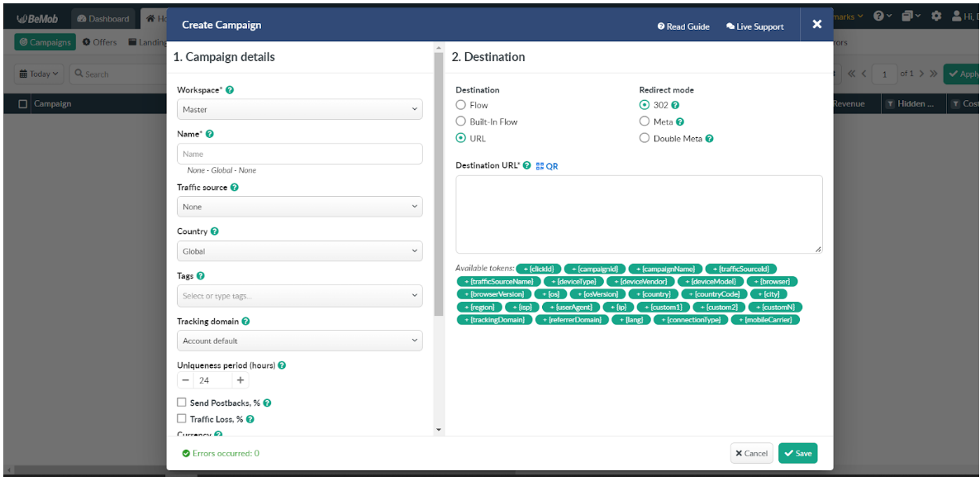Click help icon next to Destination URL
Image resolution: width=980 pixels, height=477 pixels.
(x=527, y=166)
